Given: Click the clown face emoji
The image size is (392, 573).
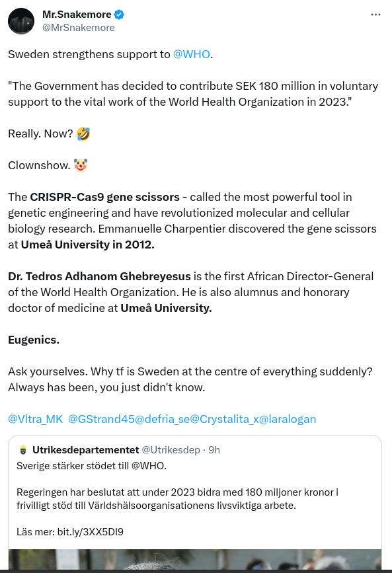Looking at the screenshot, I should [81, 165].
